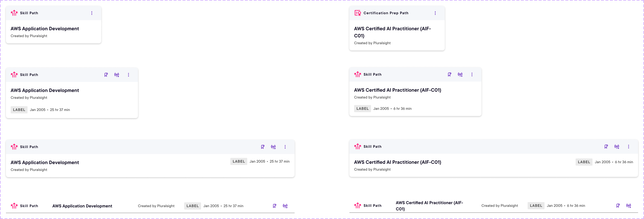644x219 pixels.
Task: Click Skill Path icon on wide AI Practitioner card
Action: click(x=358, y=147)
